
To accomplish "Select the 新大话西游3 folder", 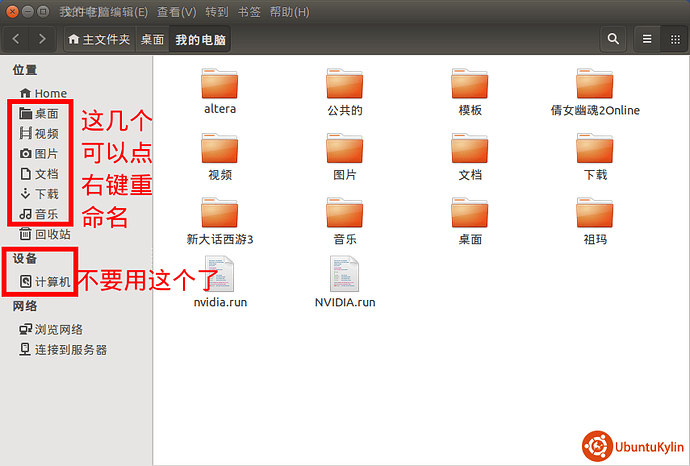I will pyautogui.click(x=220, y=221).
